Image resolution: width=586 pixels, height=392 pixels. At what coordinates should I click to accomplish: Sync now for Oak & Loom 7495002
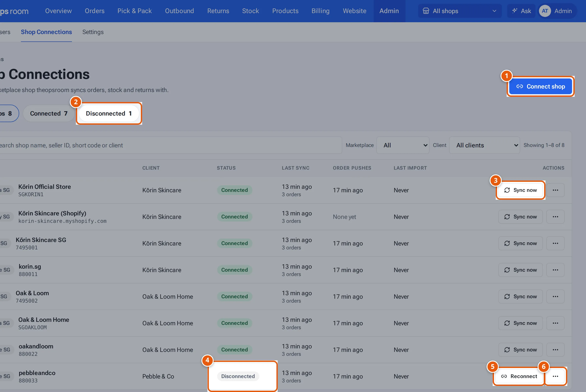point(520,297)
